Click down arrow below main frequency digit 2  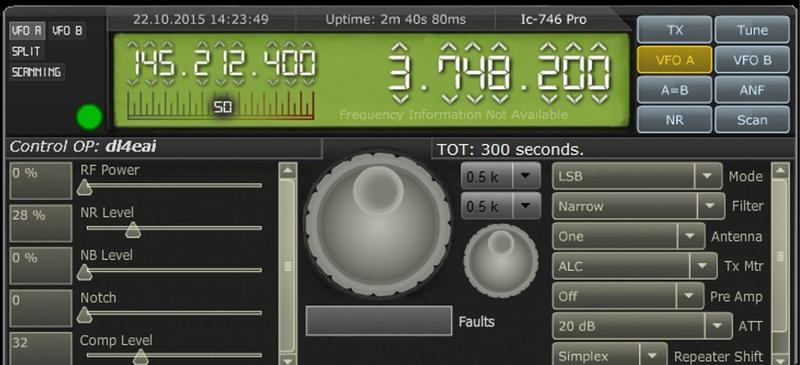coord(549,99)
